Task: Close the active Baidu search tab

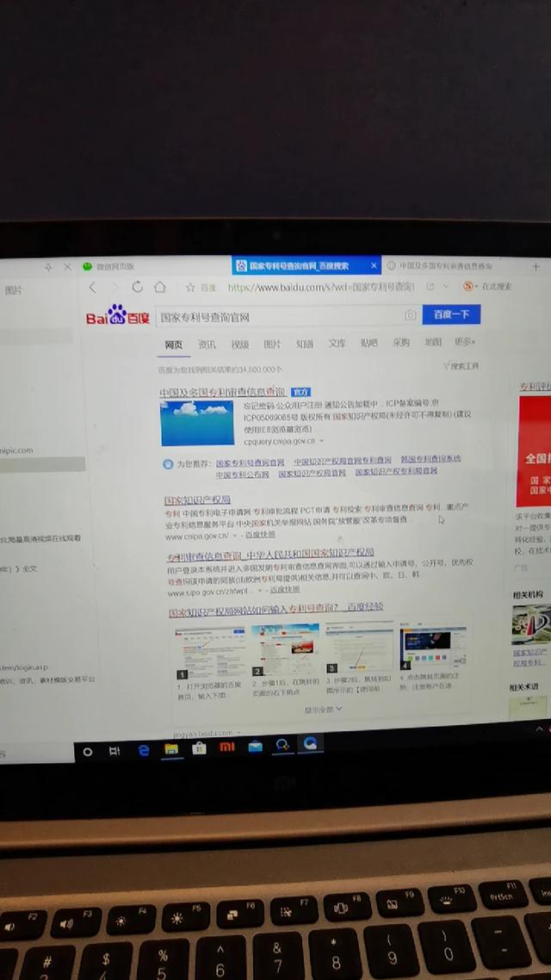Action: pyautogui.click(x=374, y=265)
